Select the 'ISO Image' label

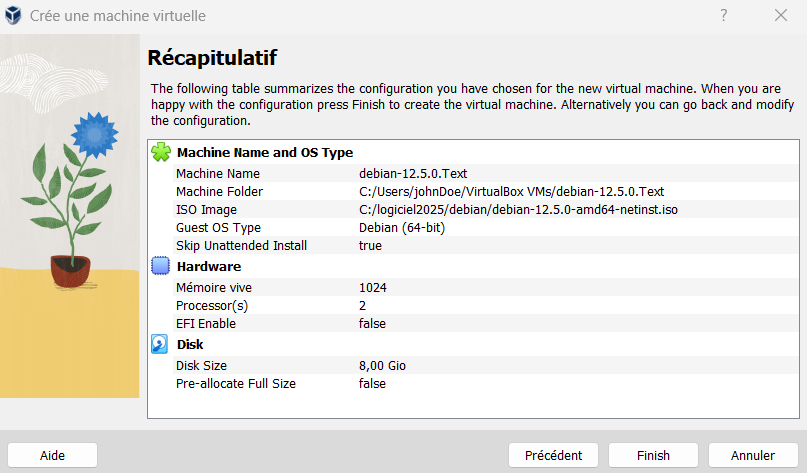pyautogui.click(x=206, y=209)
